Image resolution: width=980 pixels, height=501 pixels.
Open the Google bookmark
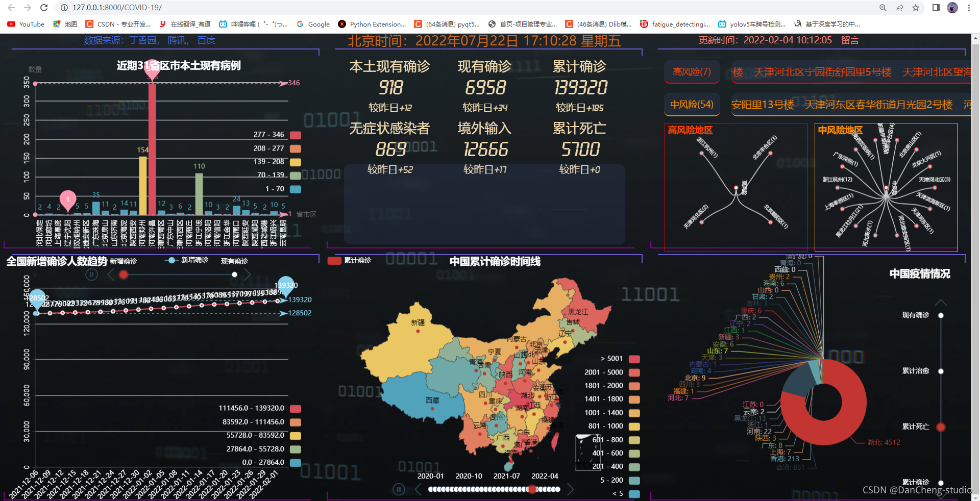pyautogui.click(x=313, y=24)
